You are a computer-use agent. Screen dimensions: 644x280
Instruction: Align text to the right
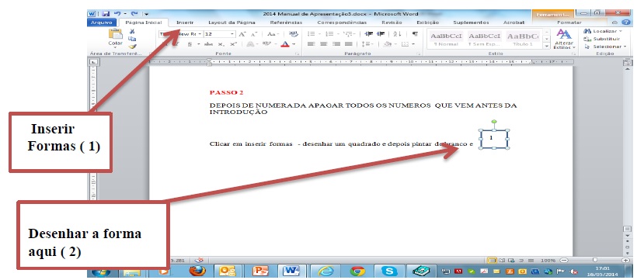[x=336, y=44]
